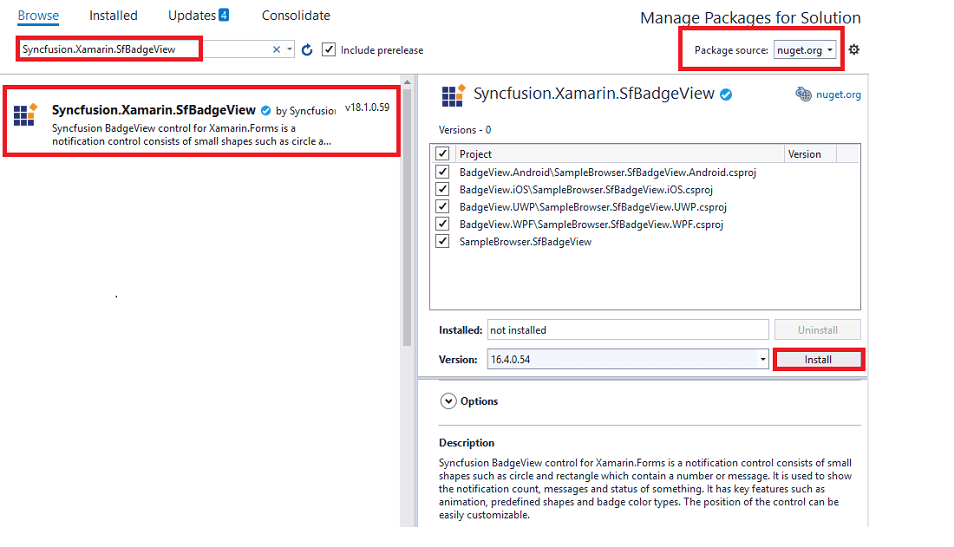Image resolution: width=954 pixels, height=547 pixels.
Task: Uncheck SampleBrowser.SfBadgeView.Android.csproj project
Action: (x=442, y=172)
